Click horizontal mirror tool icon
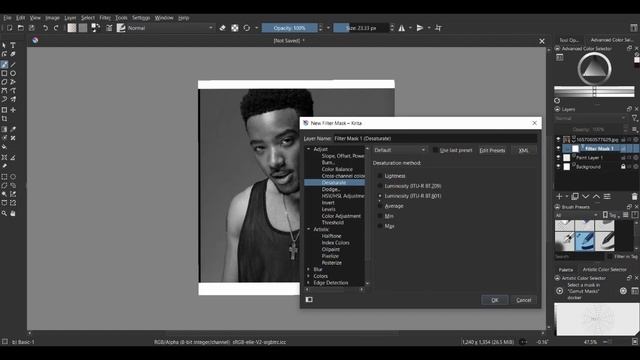 [402, 28]
